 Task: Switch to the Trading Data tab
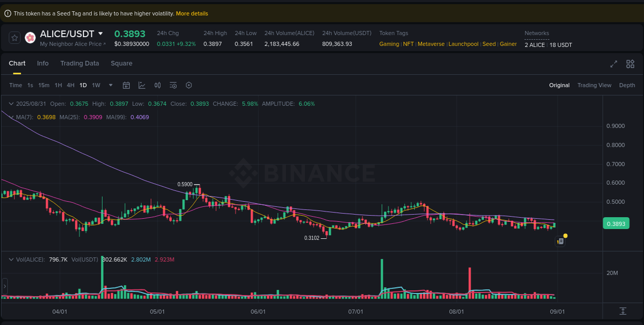click(x=80, y=63)
